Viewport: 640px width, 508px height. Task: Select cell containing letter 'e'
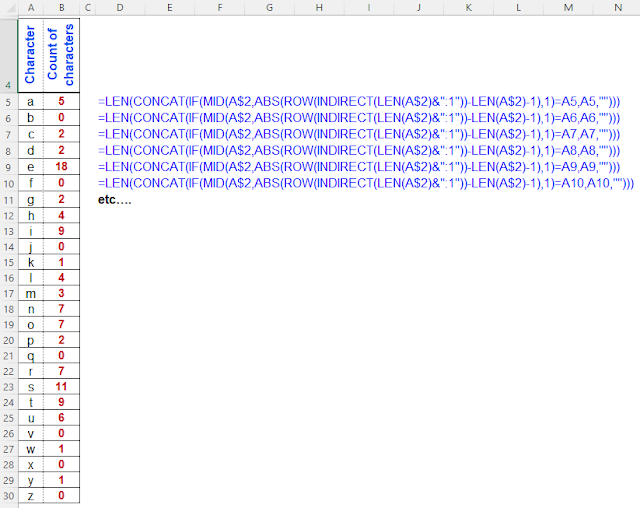tap(31, 166)
